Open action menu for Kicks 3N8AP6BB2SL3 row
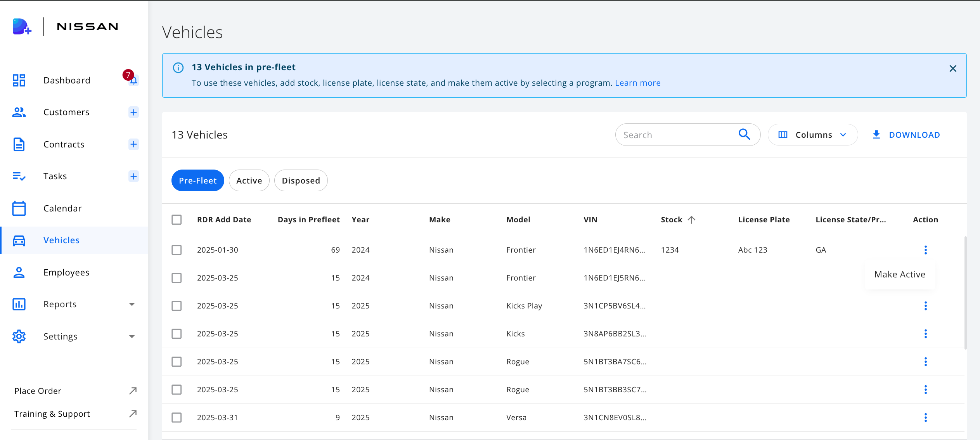 pyautogui.click(x=926, y=334)
